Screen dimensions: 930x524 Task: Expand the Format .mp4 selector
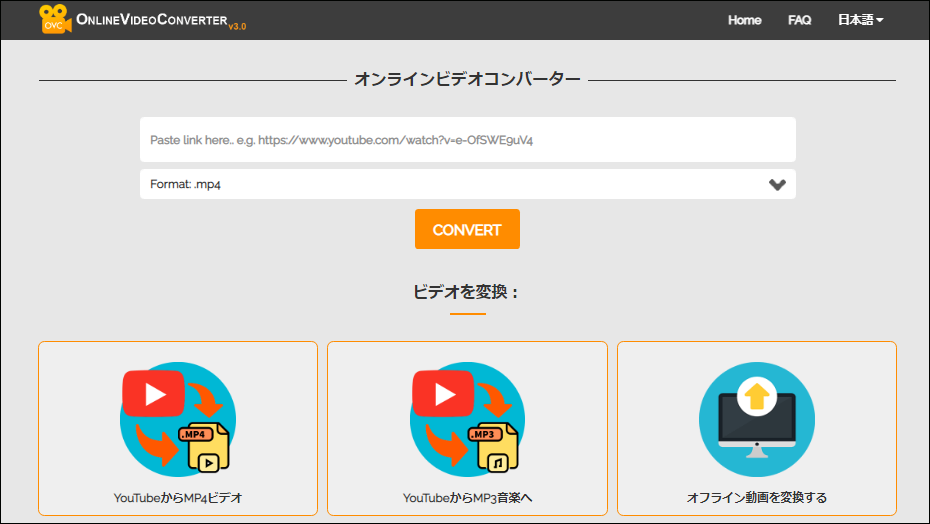point(467,184)
